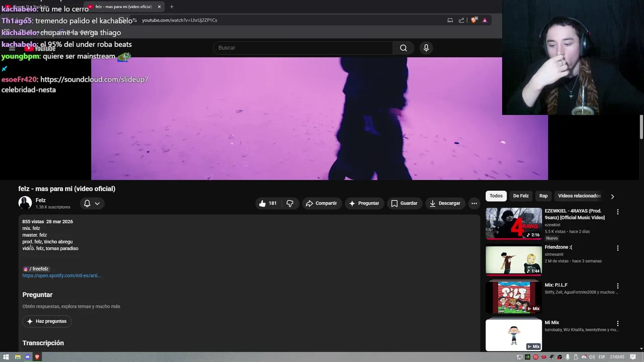Viewport: 644px width, 362px height.
Task: Open a new browser tab with plus
Action: (x=172, y=7)
